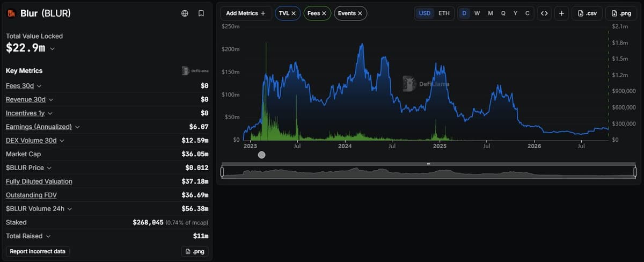Image resolution: width=644 pixels, height=262 pixels.
Task: Select daily D interval
Action: coord(464,13)
